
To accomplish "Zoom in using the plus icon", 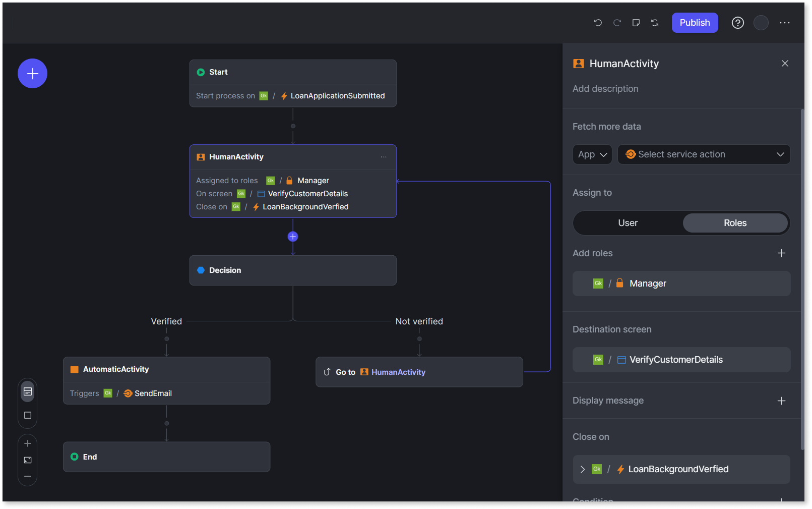I will tap(27, 443).
